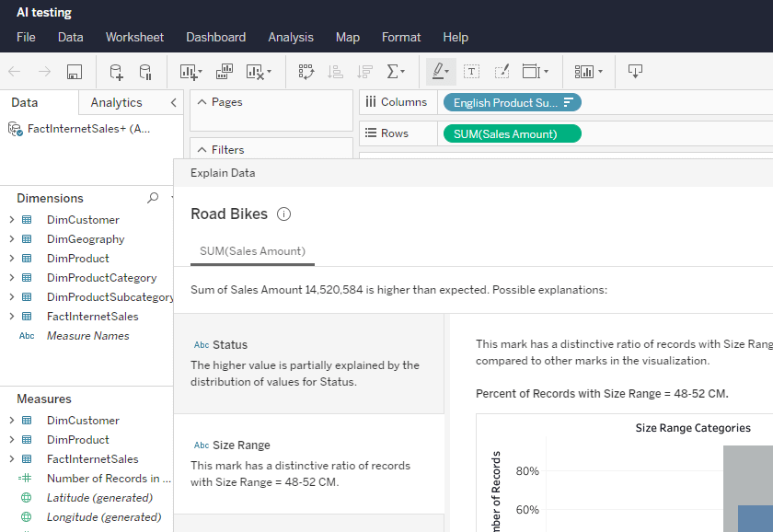Click the SUM(Sales Amount) pill on Rows
The height and width of the screenshot is (532, 773).
[512, 134]
